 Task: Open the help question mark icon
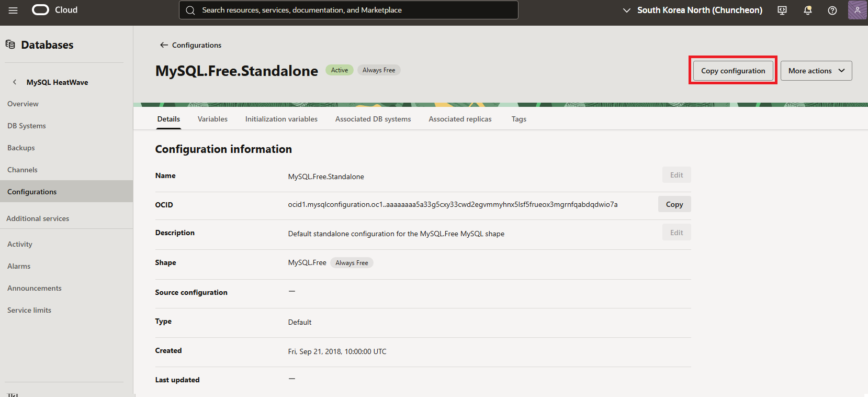pyautogui.click(x=832, y=10)
